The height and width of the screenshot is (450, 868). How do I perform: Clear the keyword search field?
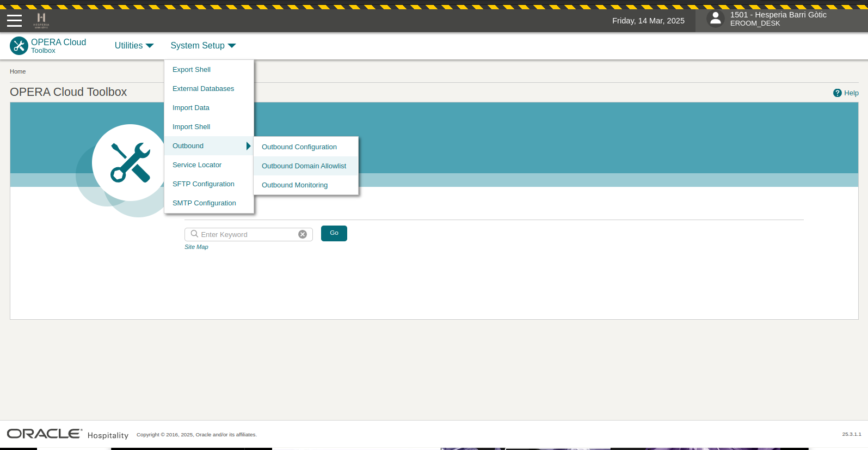pyautogui.click(x=303, y=234)
